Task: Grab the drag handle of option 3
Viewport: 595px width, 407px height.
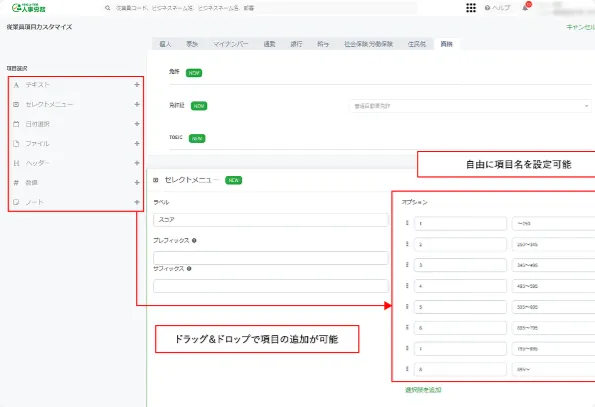Action: [407, 265]
